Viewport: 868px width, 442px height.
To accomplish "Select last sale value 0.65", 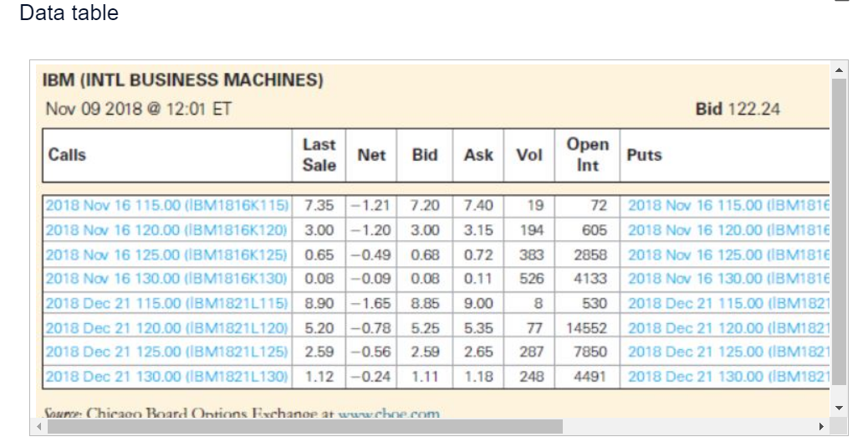I will [319, 254].
